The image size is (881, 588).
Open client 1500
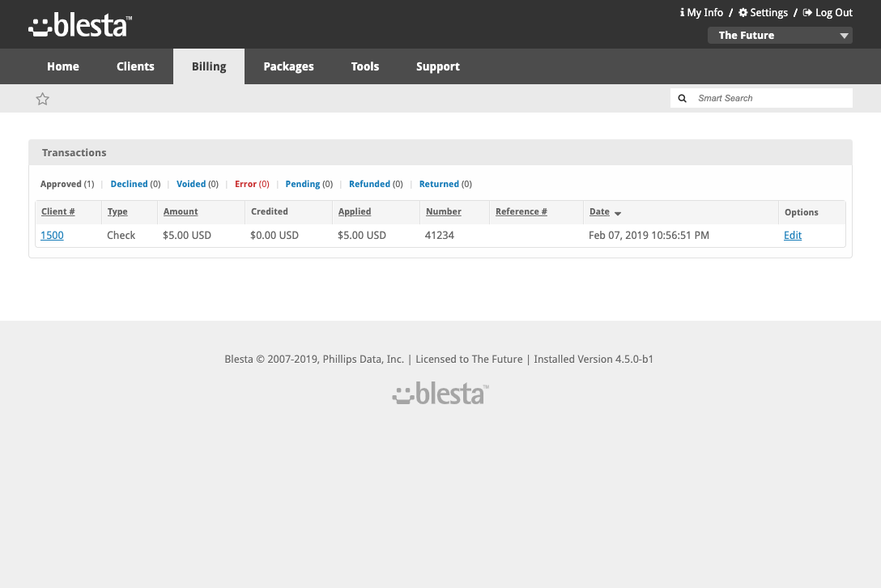(52, 235)
